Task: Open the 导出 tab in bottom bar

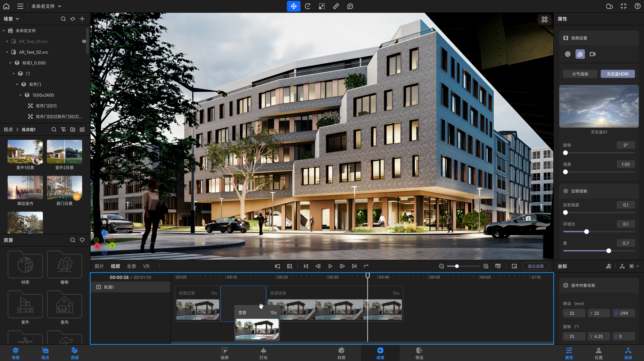Action: (x=419, y=353)
